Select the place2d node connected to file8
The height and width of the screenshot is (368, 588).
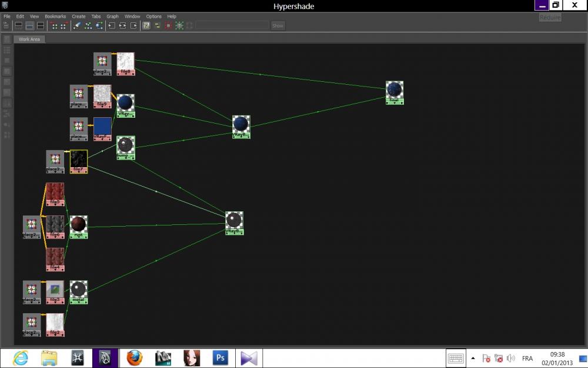(x=102, y=64)
